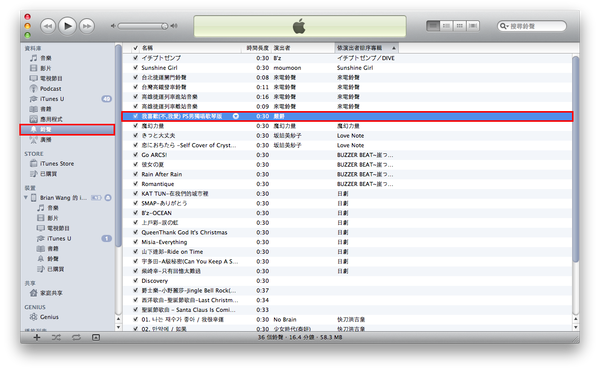Uncheck the Go ARCS! ringtone
The height and width of the screenshot is (374, 600).
pyautogui.click(x=135, y=155)
